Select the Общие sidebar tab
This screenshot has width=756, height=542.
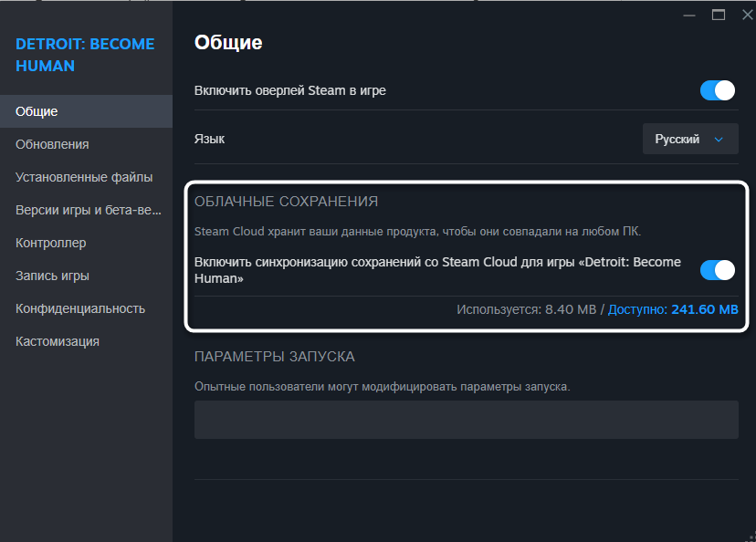[87, 111]
